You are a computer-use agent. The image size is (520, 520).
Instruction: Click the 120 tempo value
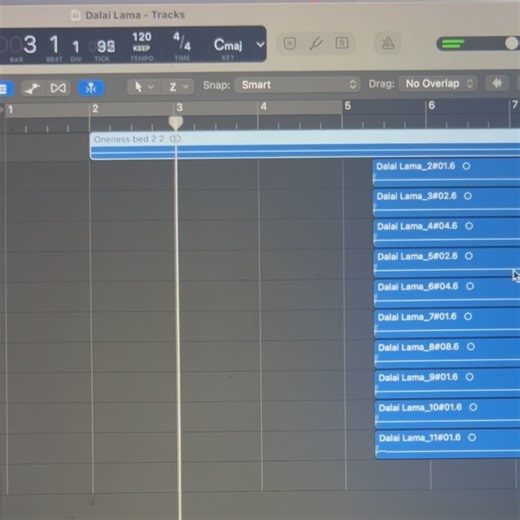click(142, 37)
